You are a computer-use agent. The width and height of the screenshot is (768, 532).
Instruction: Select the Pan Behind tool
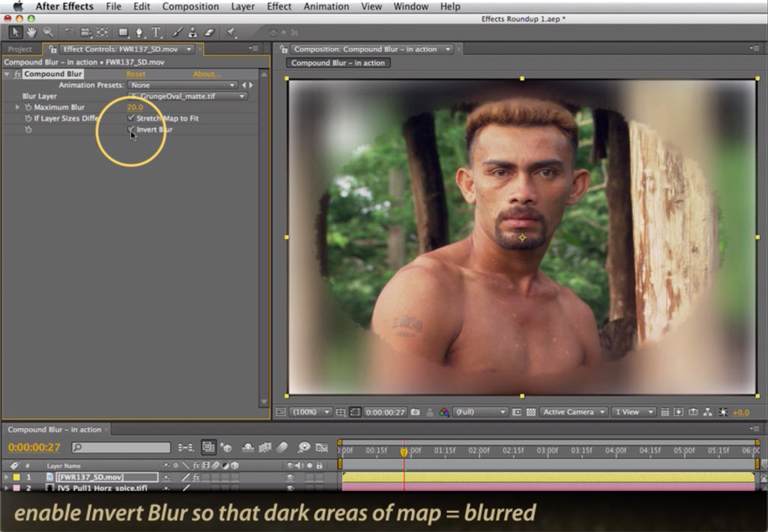(102, 32)
